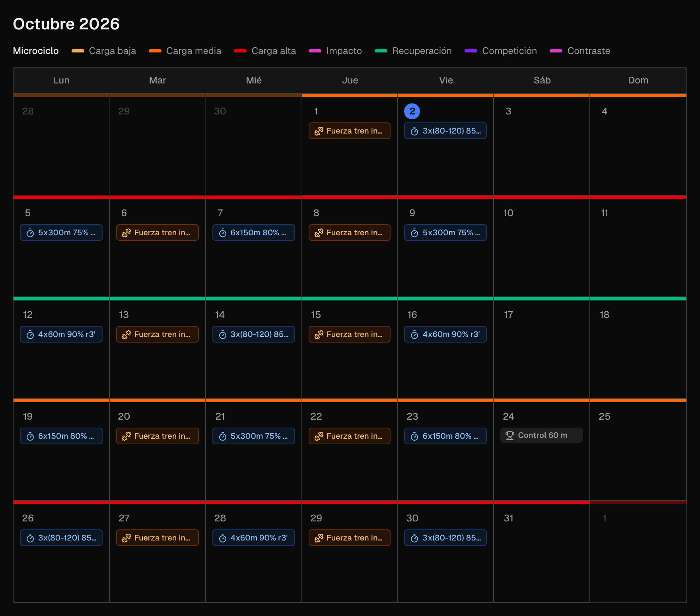Click the trophy icon on Control 60 m
700x616 pixels.
coord(510,436)
